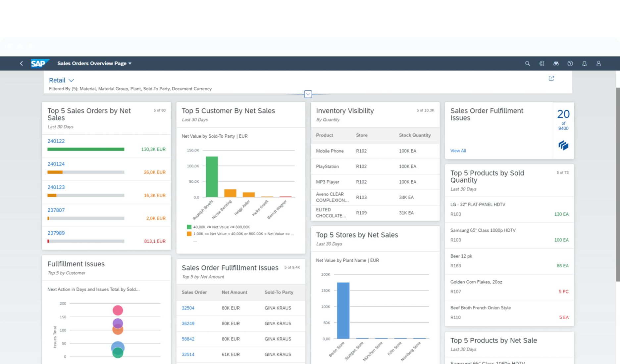
Task: Open the search icon in the shell bar
Action: [528, 63]
